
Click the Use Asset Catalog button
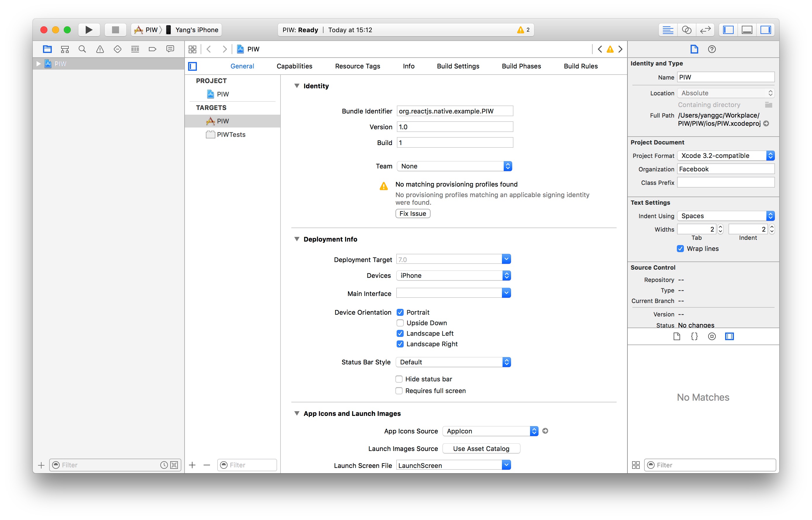point(481,448)
